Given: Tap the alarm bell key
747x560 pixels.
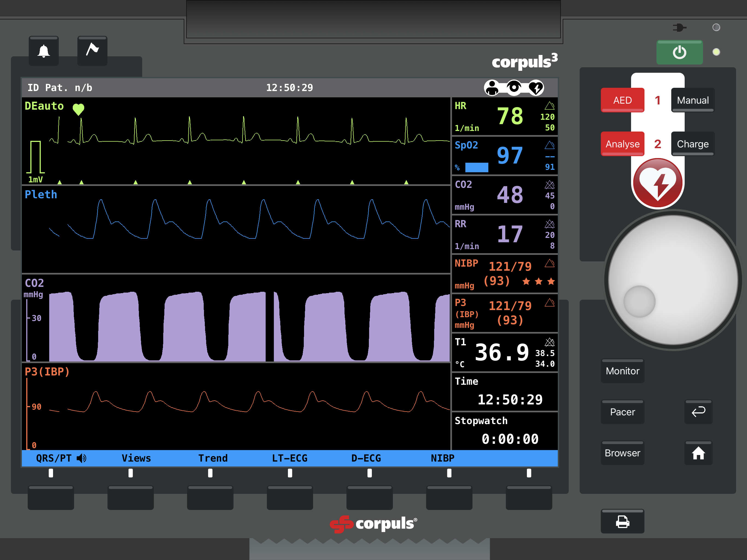Looking at the screenshot, I should click(43, 51).
